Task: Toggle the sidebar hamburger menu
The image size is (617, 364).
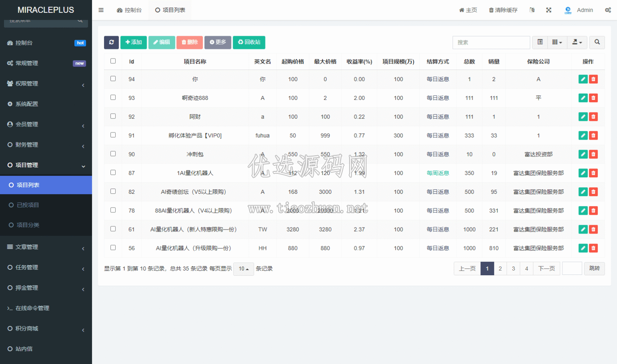Action: (101, 10)
